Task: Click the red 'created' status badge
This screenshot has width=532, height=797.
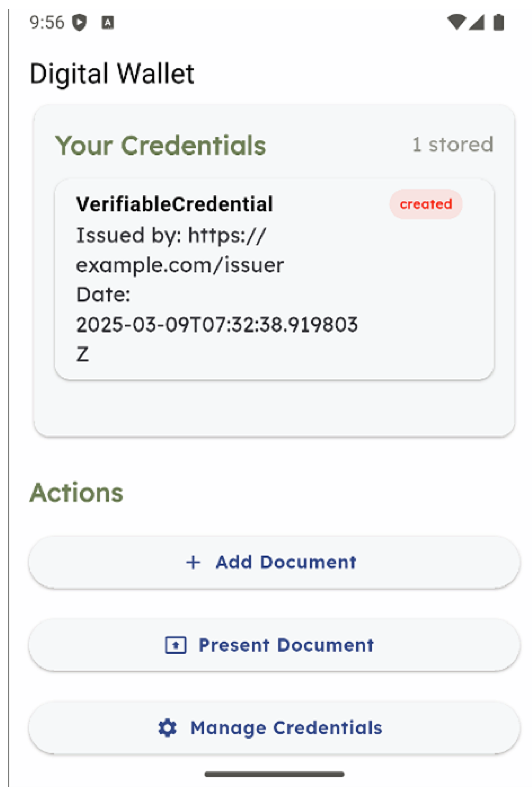Action: pyautogui.click(x=426, y=204)
